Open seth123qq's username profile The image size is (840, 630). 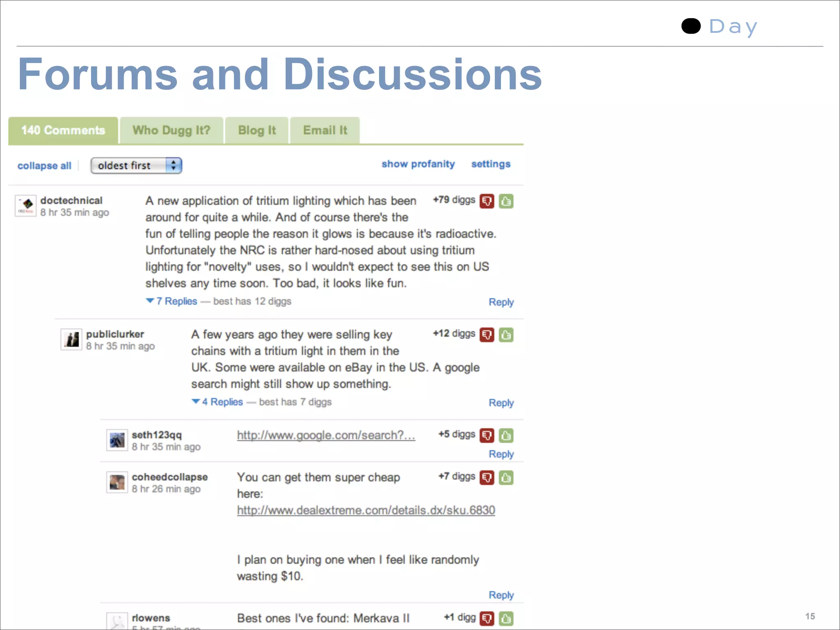pyautogui.click(x=157, y=435)
